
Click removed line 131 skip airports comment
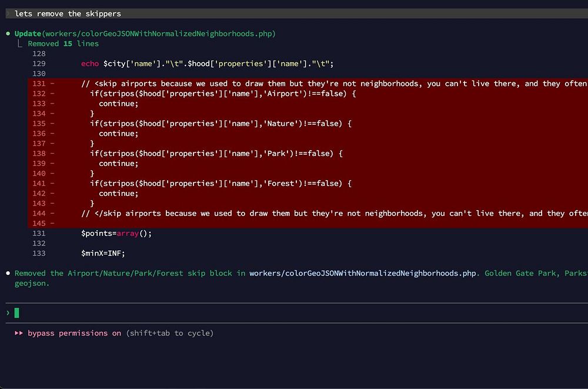click(x=334, y=84)
